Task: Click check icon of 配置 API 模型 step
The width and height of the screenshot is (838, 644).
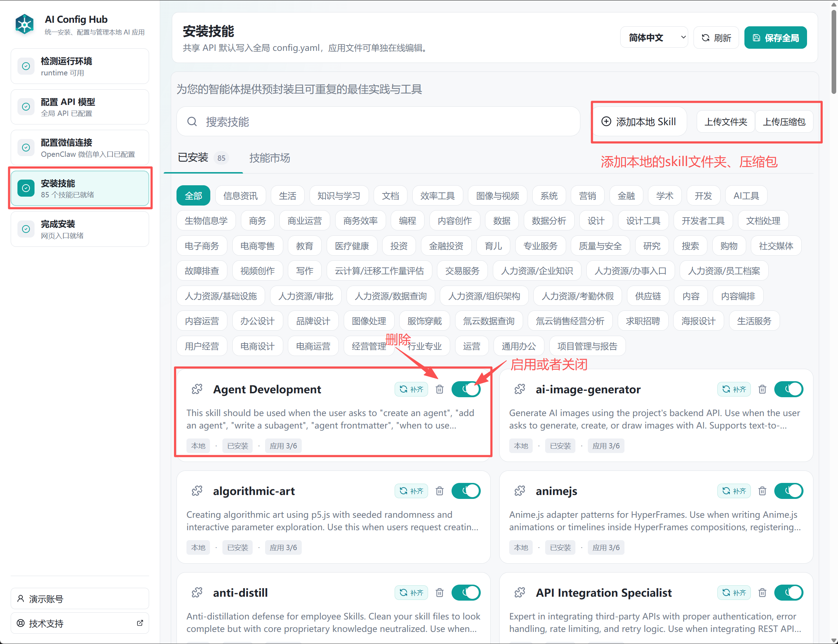Action: coord(26,107)
